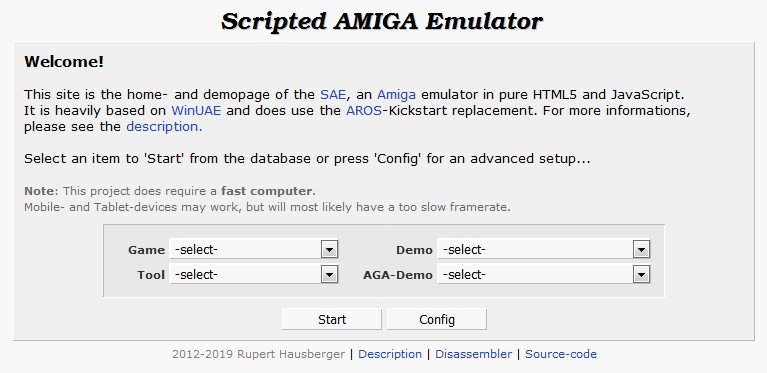
Task: Click the Game select box
Action: (x=253, y=250)
